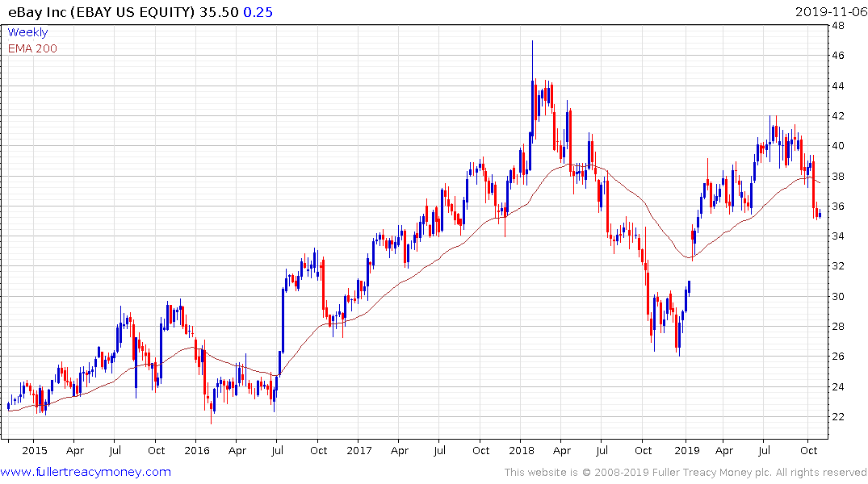Click the 2018 x-axis label
The width and height of the screenshot is (868, 484).
pos(522,450)
